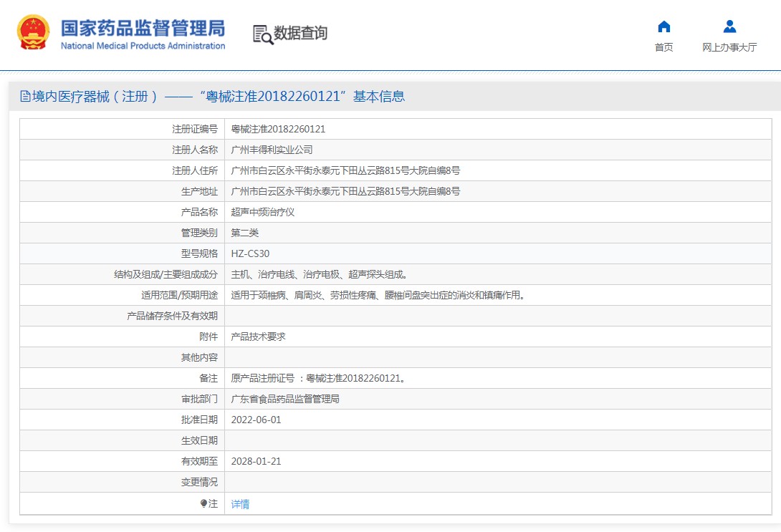Click the 结构及组成/主要组成成分 label
The height and width of the screenshot is (532, 781).
166,275
